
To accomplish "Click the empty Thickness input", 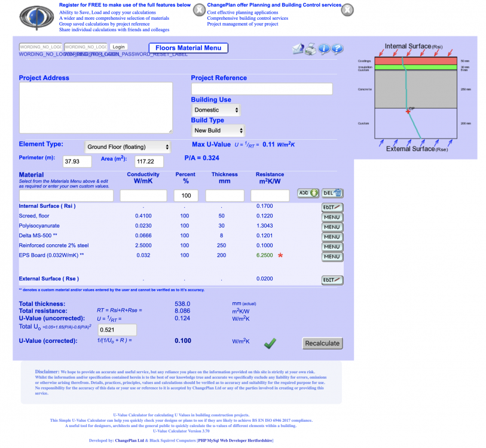I will click(225, 195).
